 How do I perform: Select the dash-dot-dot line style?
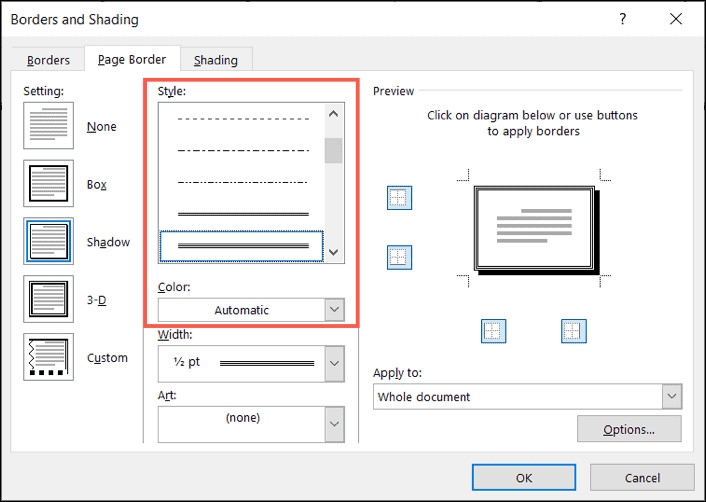(x=243, y=182)
